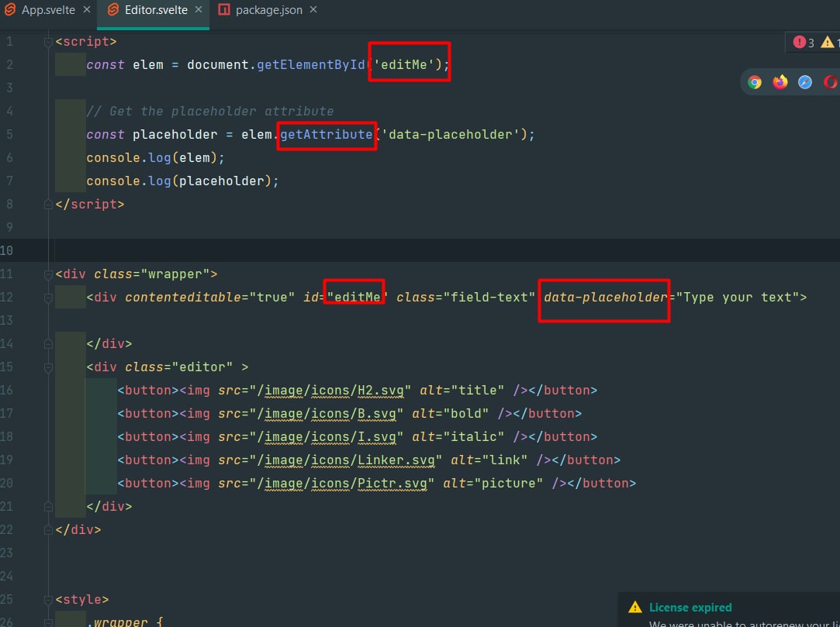Click the 'editMe' string on line 2
Viewport: 840px width, 627px height.
pyautogui.click(x=404, y=65)
